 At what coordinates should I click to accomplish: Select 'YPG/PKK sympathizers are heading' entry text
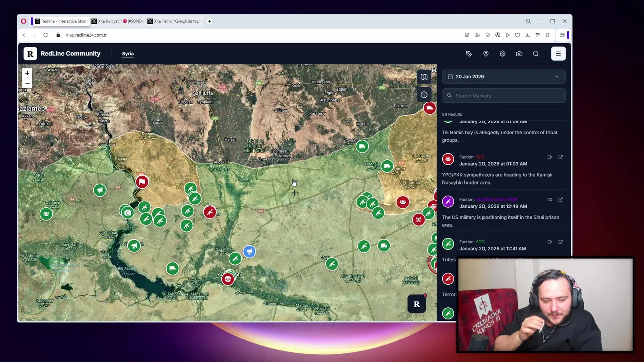[498, 178]
